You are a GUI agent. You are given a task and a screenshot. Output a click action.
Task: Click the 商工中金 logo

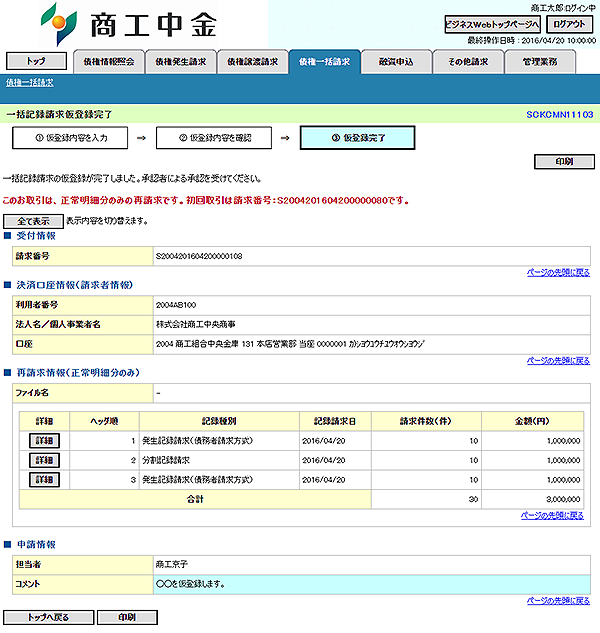[x=129, y=25]
